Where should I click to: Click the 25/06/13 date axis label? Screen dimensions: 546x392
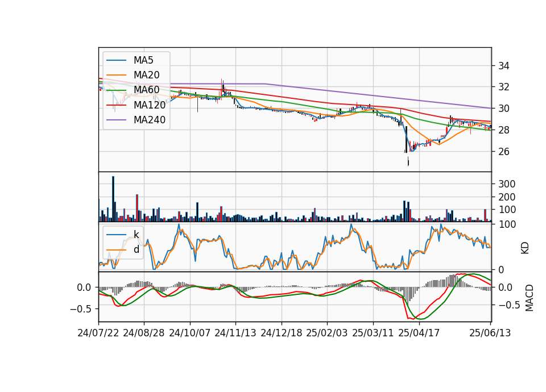pyautogui.click(x=490, y=333)
